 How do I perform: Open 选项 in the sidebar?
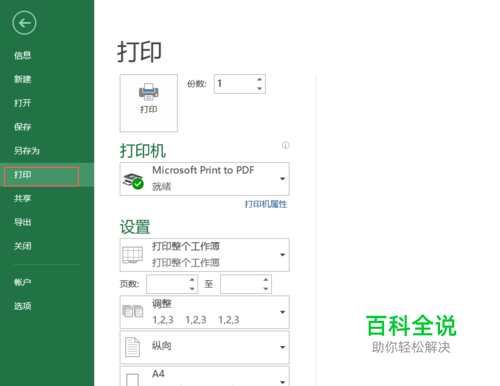[22, 306]
